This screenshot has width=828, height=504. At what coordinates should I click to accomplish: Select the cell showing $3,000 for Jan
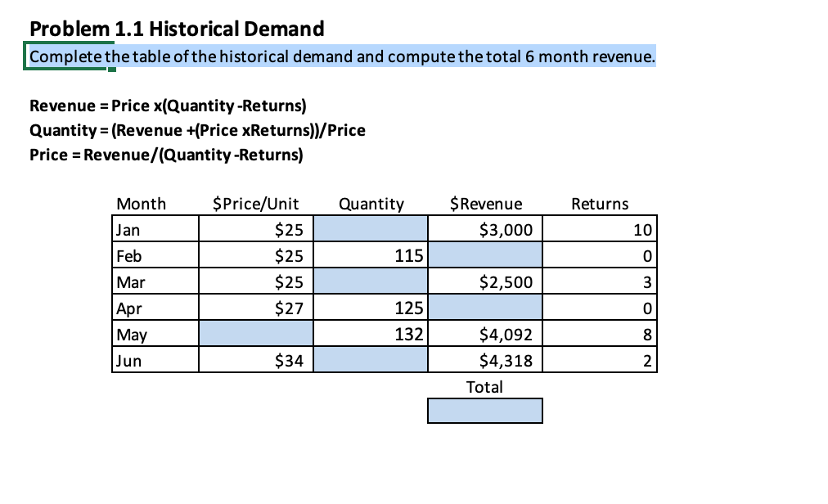coord(485,229)
